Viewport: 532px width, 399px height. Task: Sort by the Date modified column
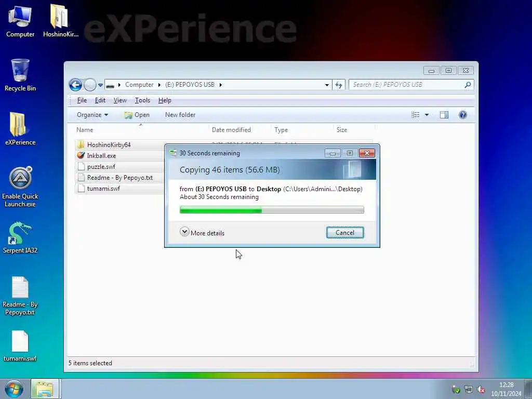pos(240,130)
